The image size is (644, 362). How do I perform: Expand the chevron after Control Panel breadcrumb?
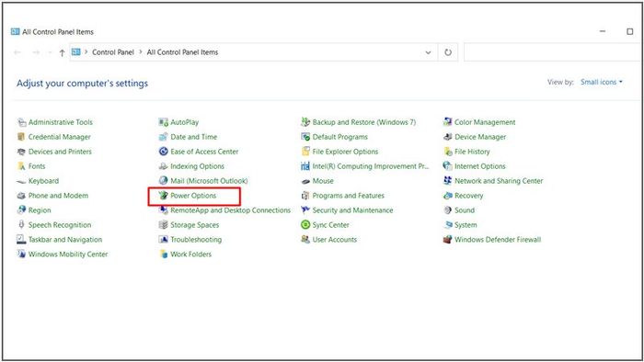[141, 52]
